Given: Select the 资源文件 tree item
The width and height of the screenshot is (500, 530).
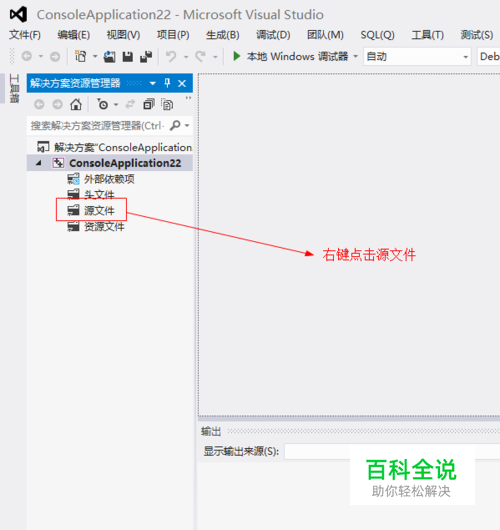Looking at the screenshot, I should tap(104, 226).
